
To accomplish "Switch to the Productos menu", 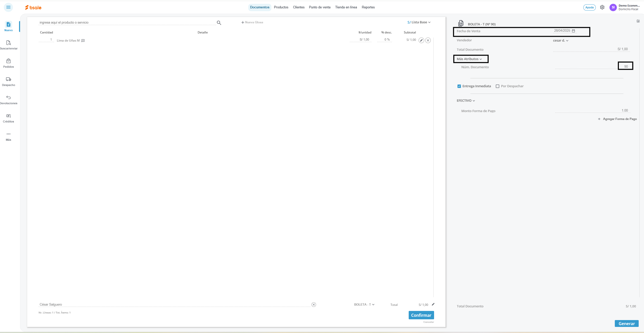I will point(281,7).
